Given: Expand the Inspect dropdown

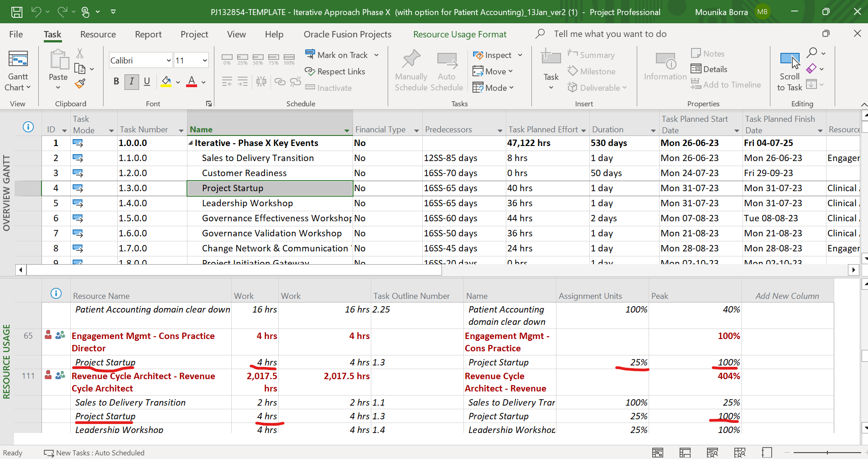Looking at the screenshot, I should [x=520, y=55].
